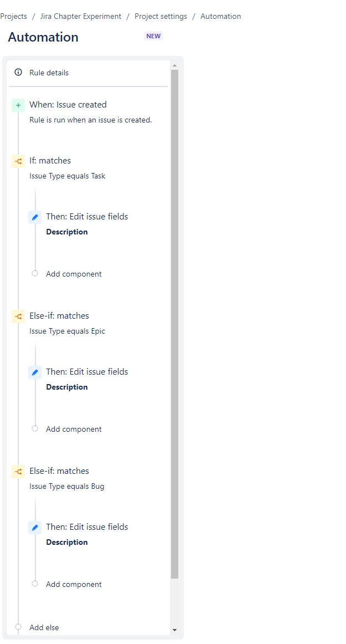Select the Description field under the Epic branch

point(66,387)
